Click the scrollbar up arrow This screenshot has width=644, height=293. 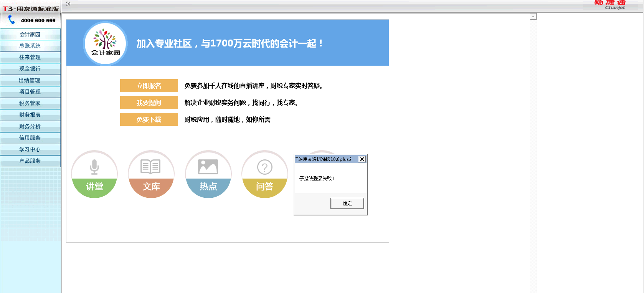point(533,17)
